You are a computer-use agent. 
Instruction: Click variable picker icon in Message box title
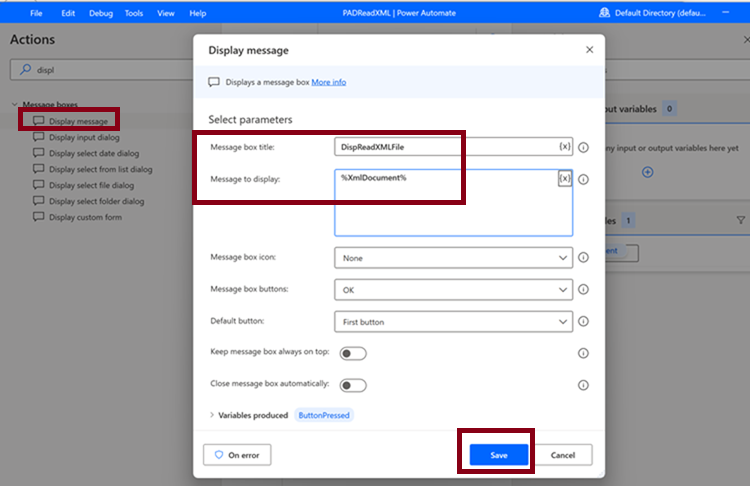coord(564,147)
